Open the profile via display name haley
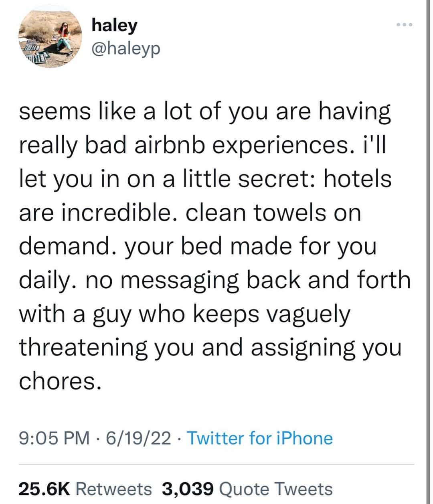This screenshot has height=504, width=433. pyautogui.click(x=114, y=25)
